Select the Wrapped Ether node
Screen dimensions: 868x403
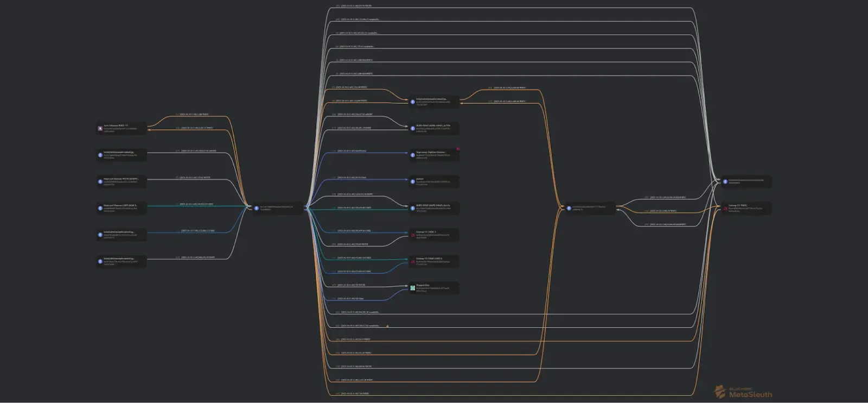[434, 288]
